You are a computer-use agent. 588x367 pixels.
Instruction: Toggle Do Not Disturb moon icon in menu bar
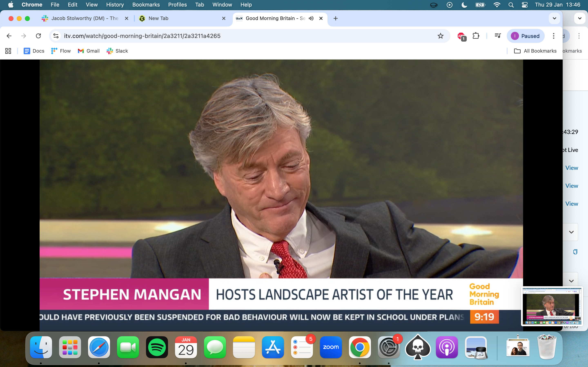coord(464,5)
